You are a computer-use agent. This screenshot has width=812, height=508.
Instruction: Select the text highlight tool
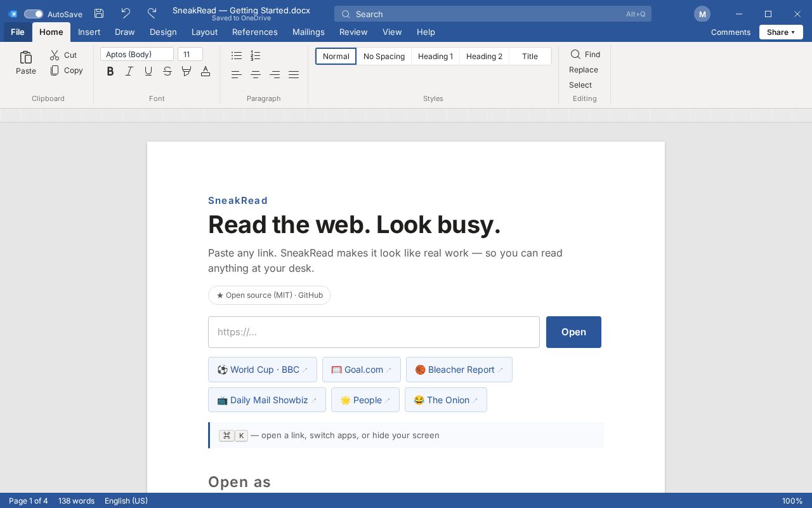pyautogui.click(x=187, y=72)
